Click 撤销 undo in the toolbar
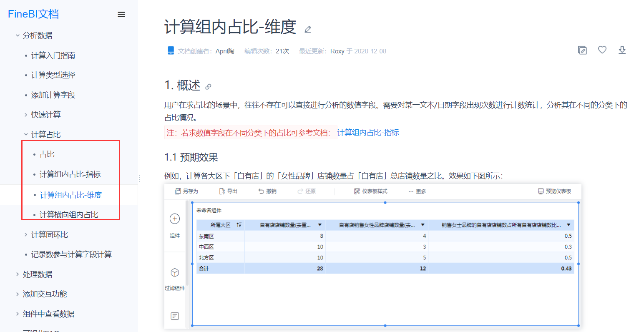Viewport: 644px width, 332px height. tap(267, 191)
